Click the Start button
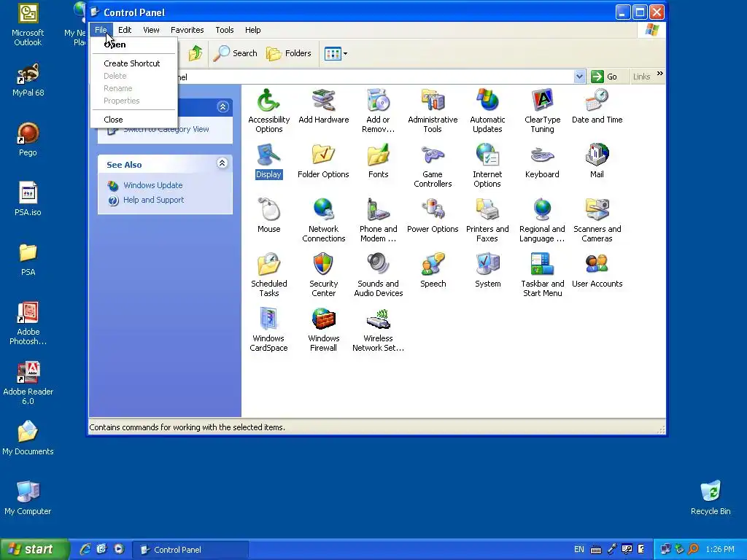747x560 pixels. point(34,550)
